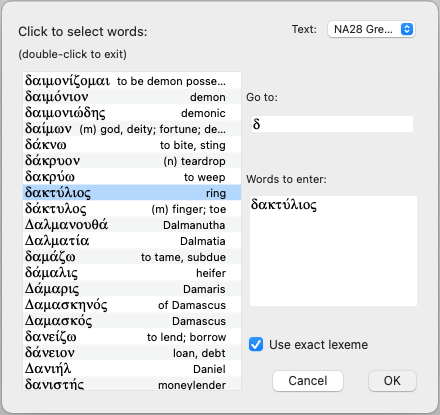
Task: Open the NA28 Greek text dropdown
Action: pos(371,29)
